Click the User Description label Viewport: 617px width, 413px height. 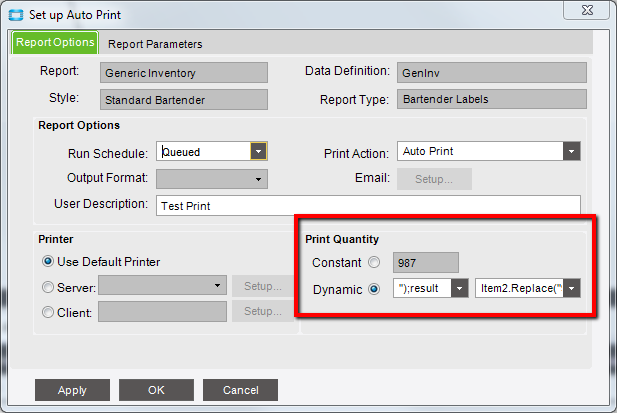101,204
